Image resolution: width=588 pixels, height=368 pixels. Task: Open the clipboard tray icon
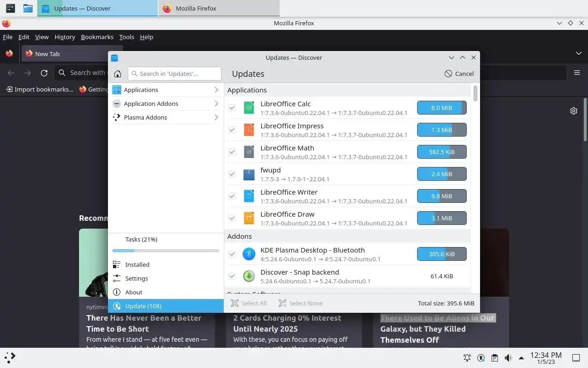coord(494,357)
